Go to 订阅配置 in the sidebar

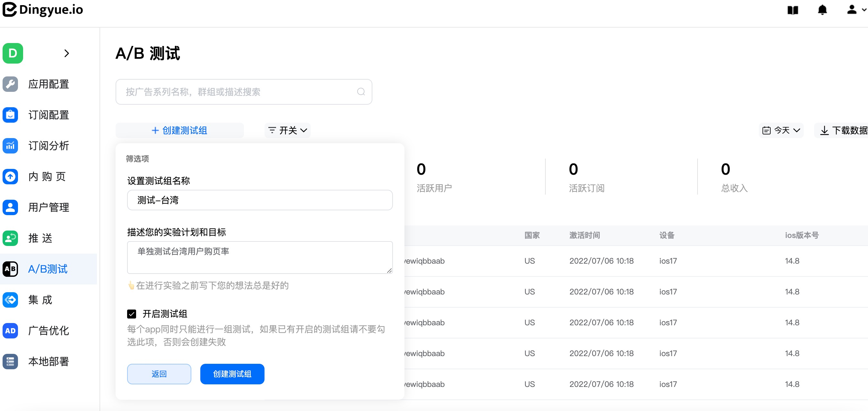pos(48,115)
